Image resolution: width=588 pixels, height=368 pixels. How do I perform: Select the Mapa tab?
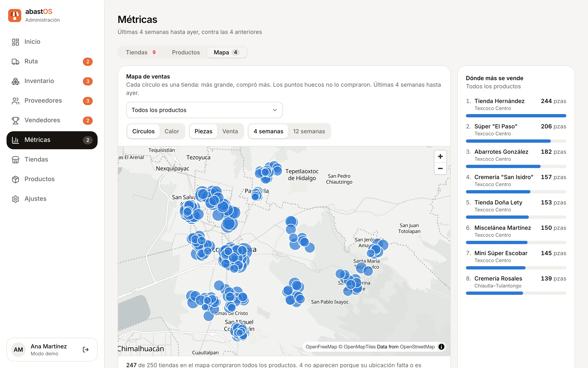[x=226, y=52]
